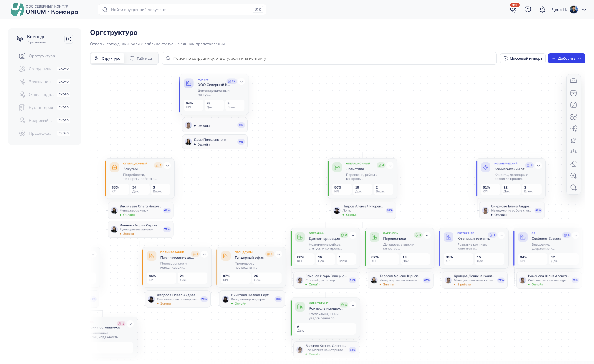The image size is (594, 364).
Task: Click the Customer Success department title
Action: click(546, 239)
